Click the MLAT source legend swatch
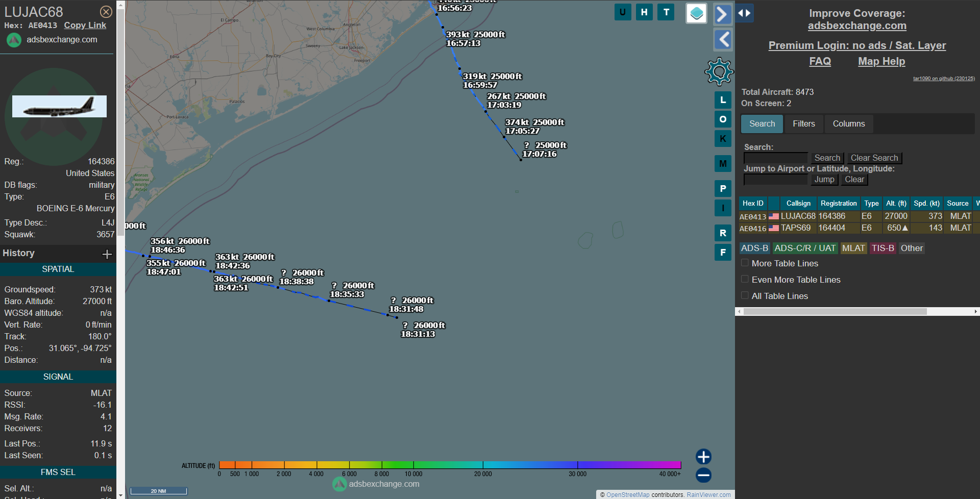Viewport: 980px width, 499px height. pyautogui.click(x=853, y=248)
